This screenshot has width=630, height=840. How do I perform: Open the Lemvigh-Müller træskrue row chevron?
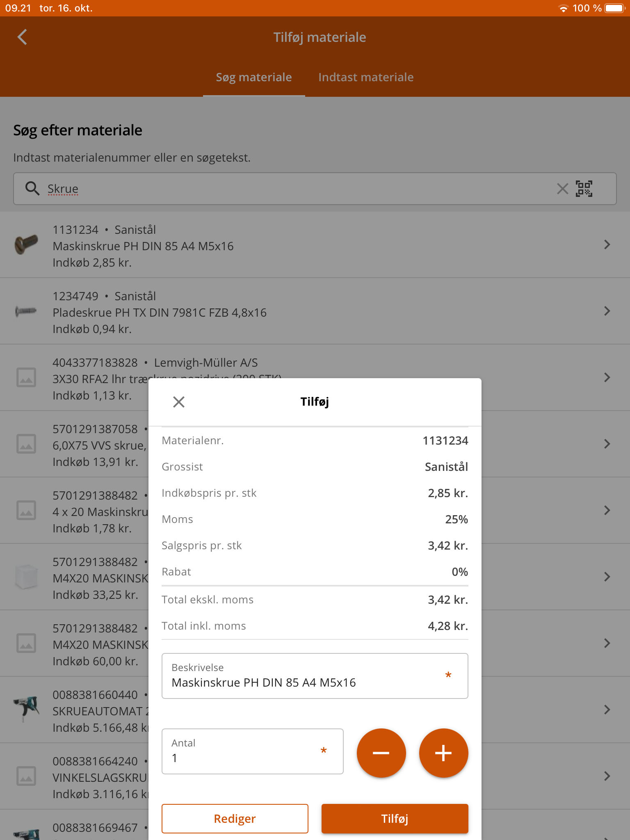click(607, 378)
